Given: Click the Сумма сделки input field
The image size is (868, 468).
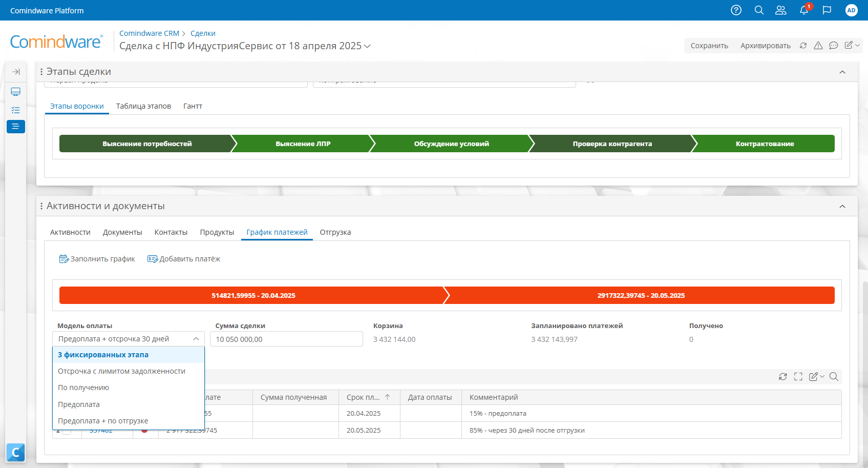Looking at the screenshot, I should pos(286,339).
